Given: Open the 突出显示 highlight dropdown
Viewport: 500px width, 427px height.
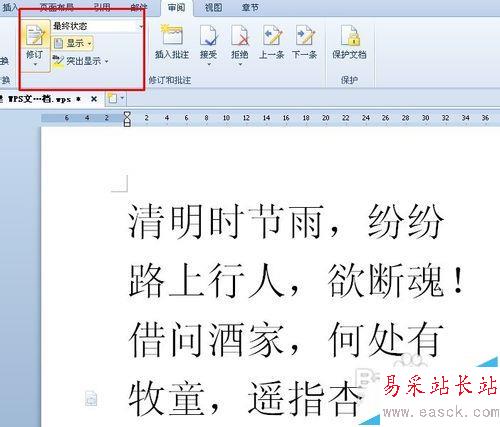Looking at the screenshot, I should 80,61.
